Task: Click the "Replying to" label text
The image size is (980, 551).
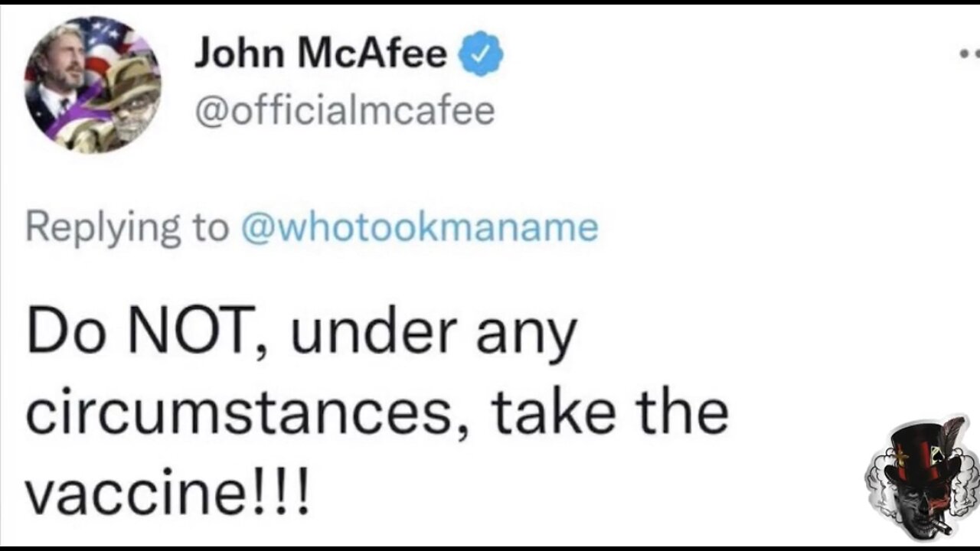Action: [127, 228]
